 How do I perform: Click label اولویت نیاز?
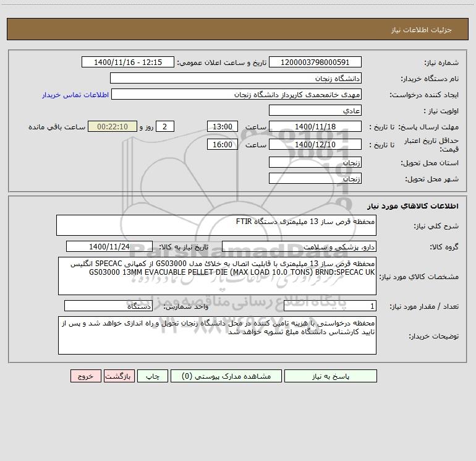coord(441,111)
